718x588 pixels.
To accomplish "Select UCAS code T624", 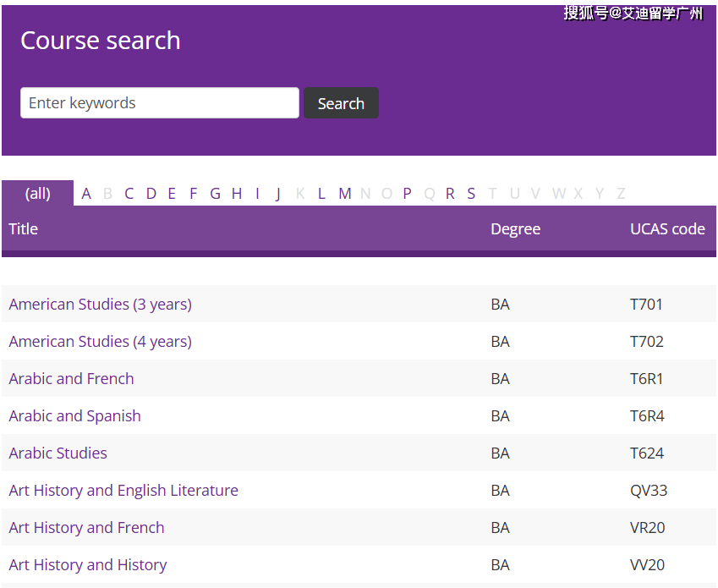I will [647, 453].
